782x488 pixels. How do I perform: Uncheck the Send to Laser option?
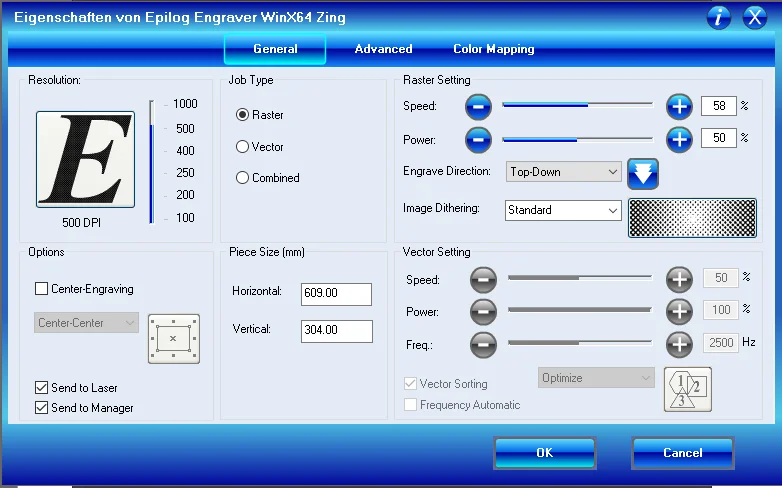pyautogui.click(x=42, y=387)
